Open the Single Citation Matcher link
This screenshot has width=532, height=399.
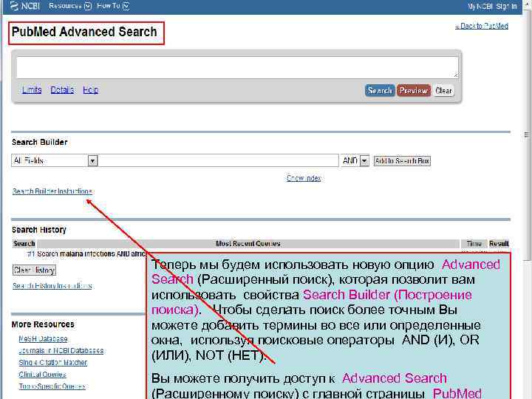click(x=53, y=363)
